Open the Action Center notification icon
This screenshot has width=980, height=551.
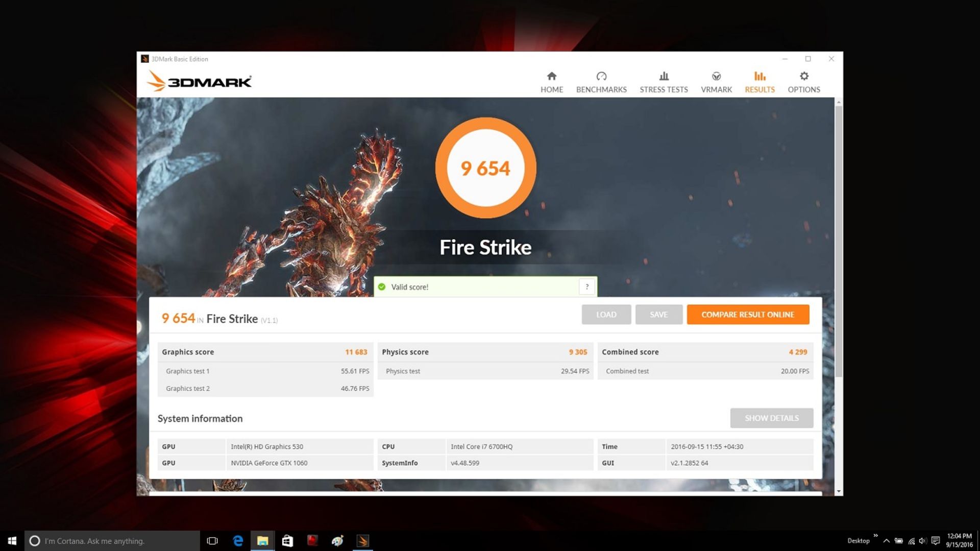point(936,541)
